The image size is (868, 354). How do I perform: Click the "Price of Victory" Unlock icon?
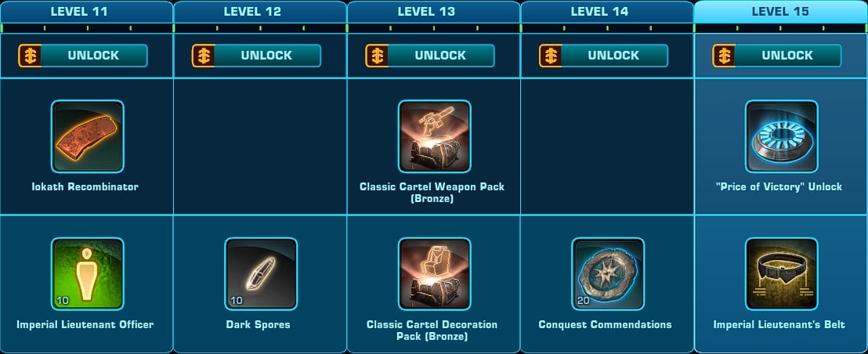tap(782, 136)
